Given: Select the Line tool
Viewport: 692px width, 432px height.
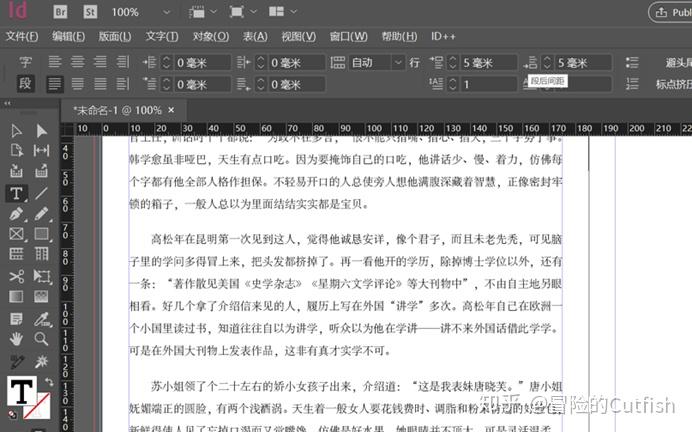Looking at the screenshot, I should coord(41,193).
